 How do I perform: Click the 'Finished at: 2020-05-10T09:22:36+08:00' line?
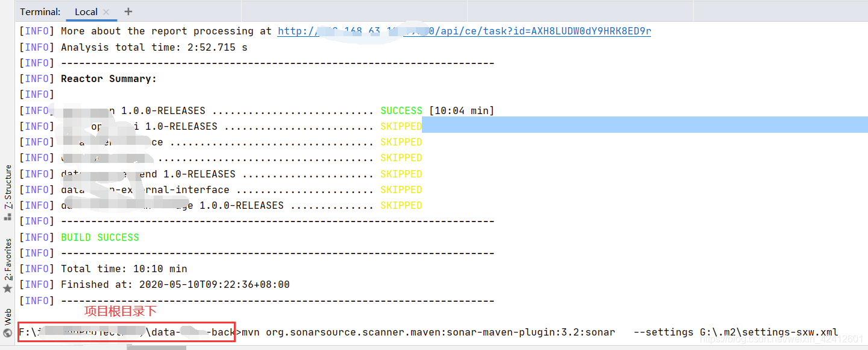pos(175,284)
